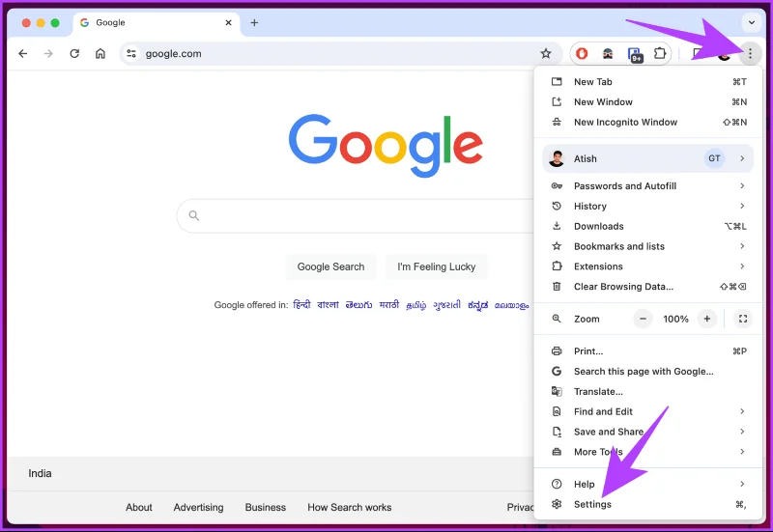Click the 100% zoom value

point(675,319)
